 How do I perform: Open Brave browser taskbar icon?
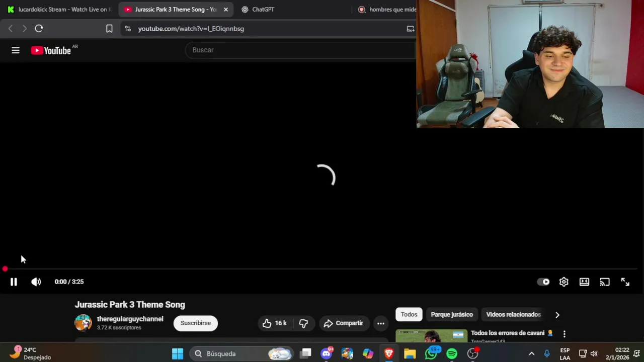click(x=389, y=354)
